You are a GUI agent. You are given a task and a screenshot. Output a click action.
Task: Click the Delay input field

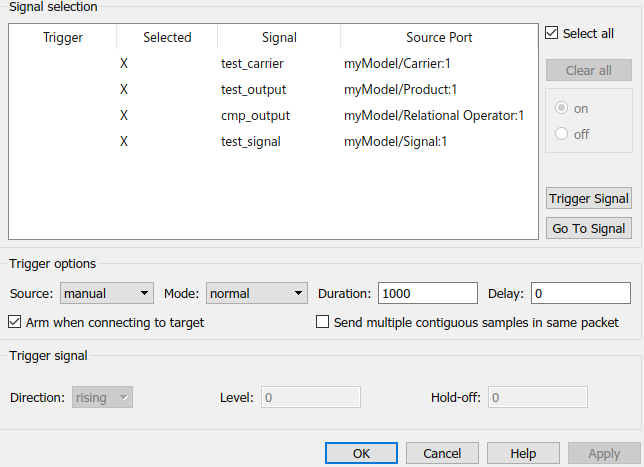click(x=579, y=293)
